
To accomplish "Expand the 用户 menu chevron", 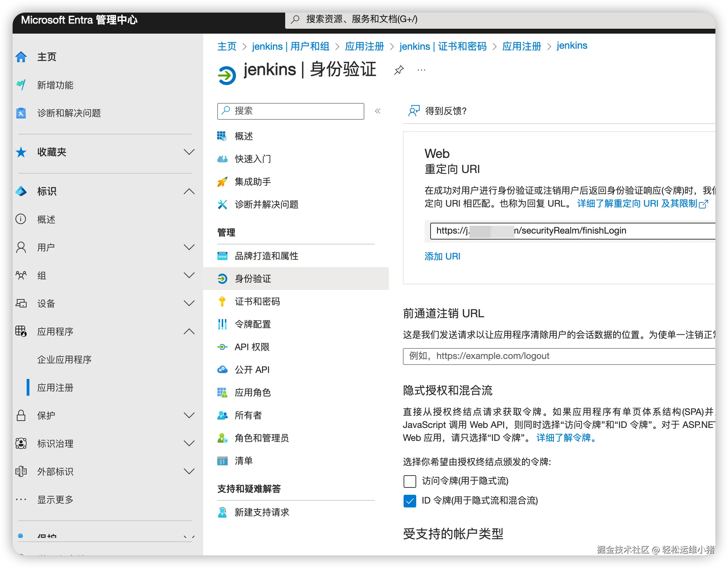I will tap(189, 247).
